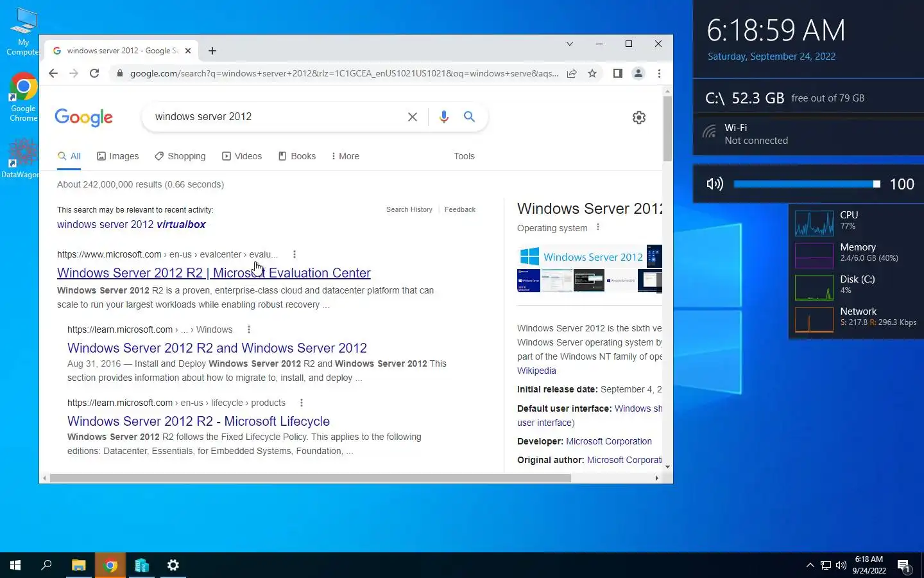Click the vertical scrollbar thumb
The height and width of the screenshot is (578, 924).
coord(667,128)
